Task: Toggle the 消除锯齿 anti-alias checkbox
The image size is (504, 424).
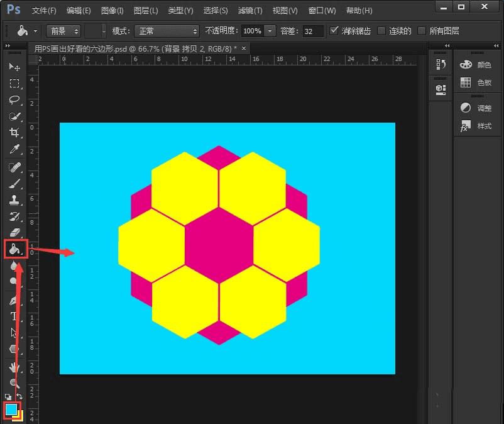Action: coord(334,31)
